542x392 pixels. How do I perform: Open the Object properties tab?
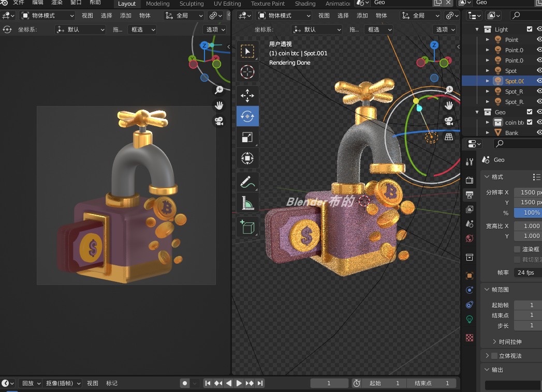tap(470, 276)
